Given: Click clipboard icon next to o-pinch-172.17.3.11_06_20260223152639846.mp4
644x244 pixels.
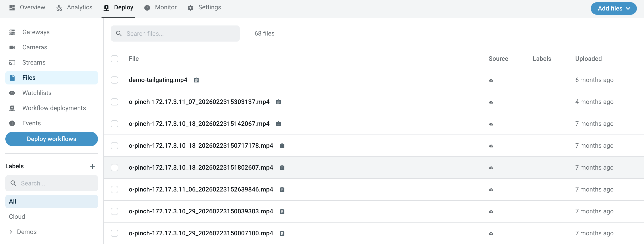Looking at the screenshot, I should [282, 189].
